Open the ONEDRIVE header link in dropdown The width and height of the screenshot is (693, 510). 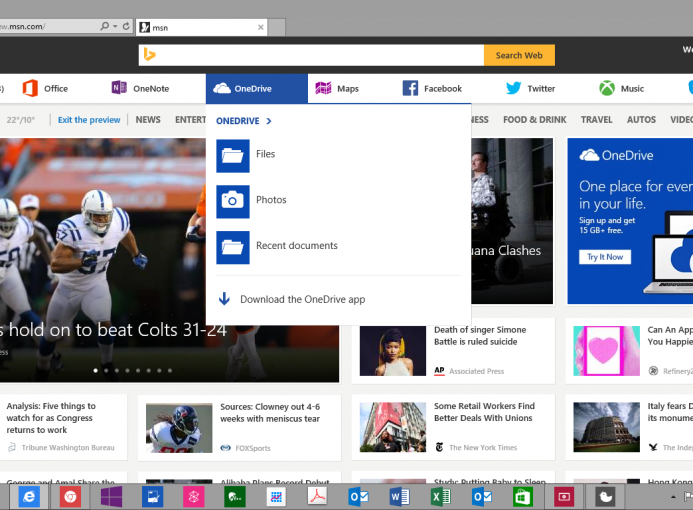point(238,121)
